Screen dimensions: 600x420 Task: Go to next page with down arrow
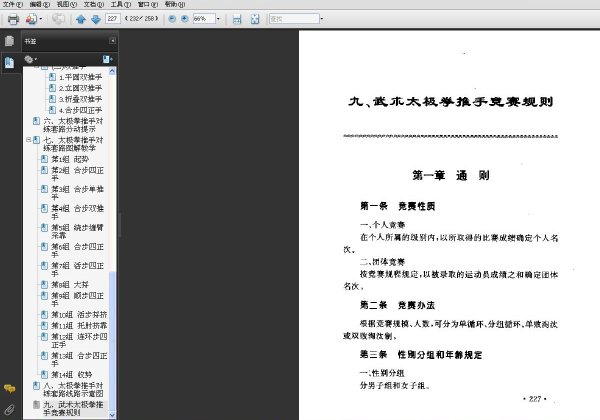(x=96, y=19)
